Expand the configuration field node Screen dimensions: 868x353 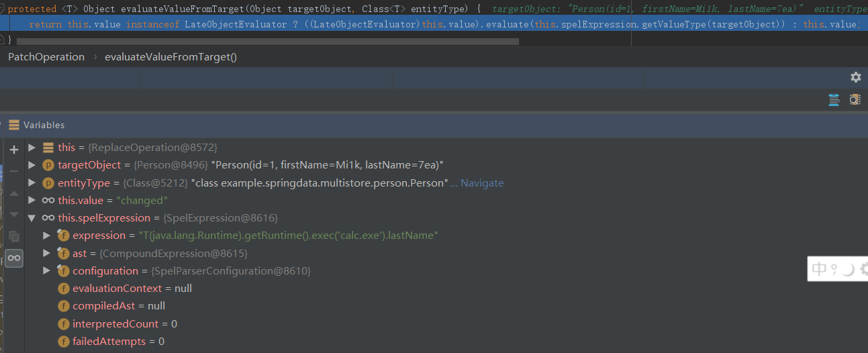[x=46, y=270]
